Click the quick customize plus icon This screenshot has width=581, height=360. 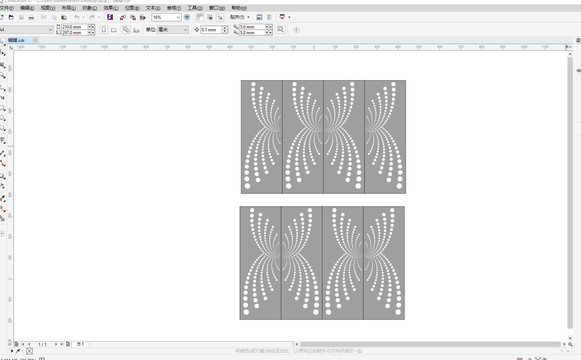click(x=296, y=30)
